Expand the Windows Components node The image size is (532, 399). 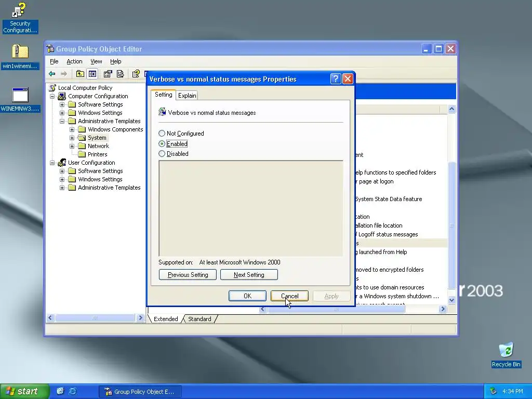72,129
